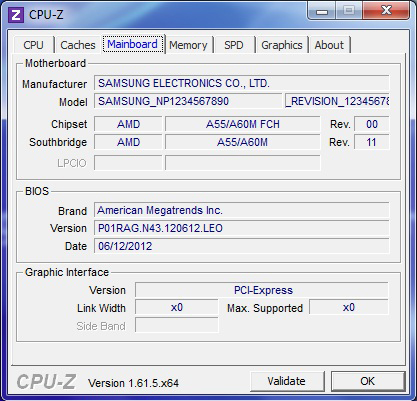
Task: Click the Manufacturer label
Action: pos(55,84)
